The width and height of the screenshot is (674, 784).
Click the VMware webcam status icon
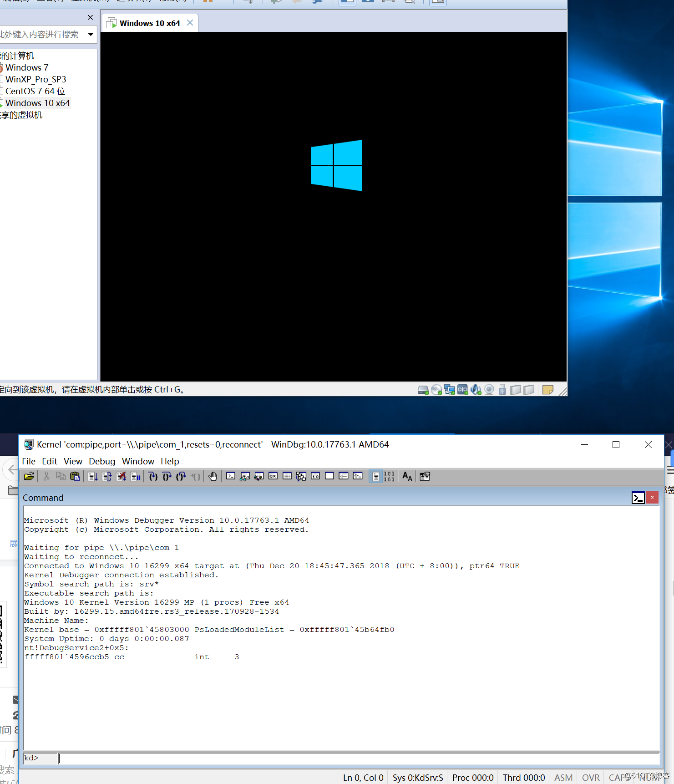pos(489,390)
